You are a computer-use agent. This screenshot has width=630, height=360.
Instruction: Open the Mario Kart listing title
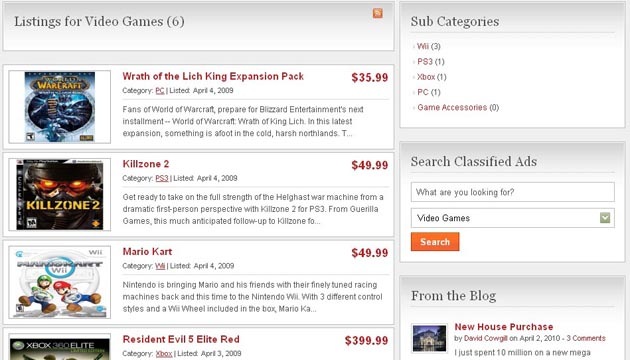tap(147, 252)
